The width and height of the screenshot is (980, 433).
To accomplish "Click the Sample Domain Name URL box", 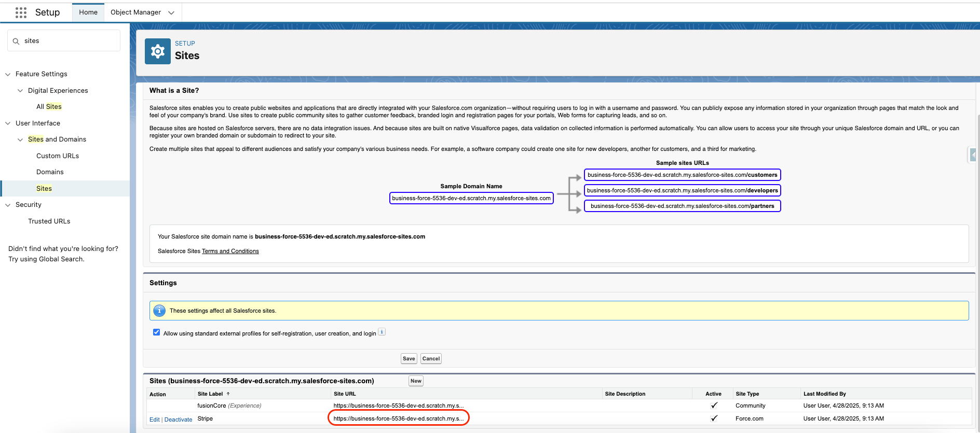I will point(471,198).
